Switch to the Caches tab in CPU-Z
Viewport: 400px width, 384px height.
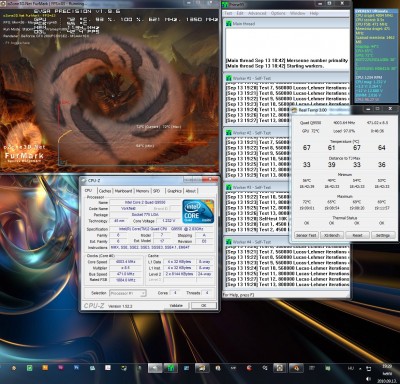coord(105,191)
